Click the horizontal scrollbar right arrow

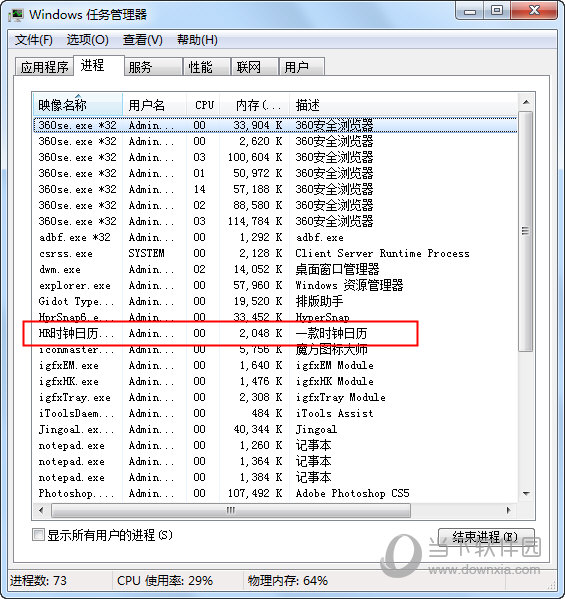coord(508,510)
